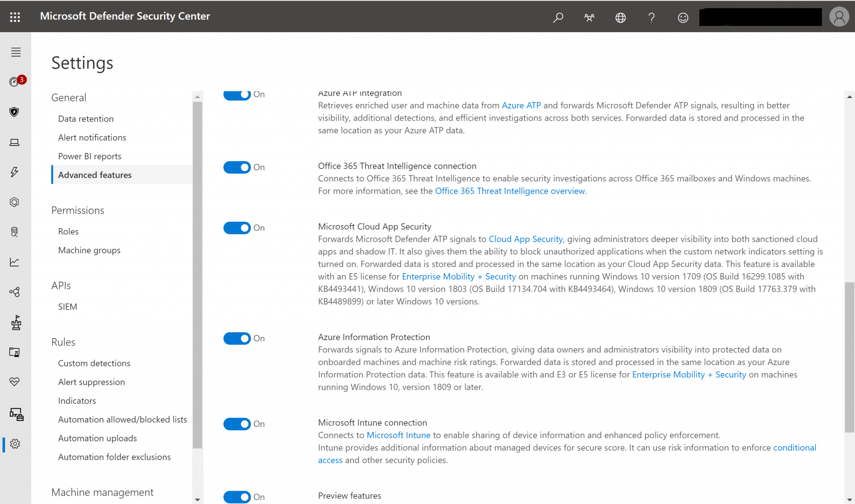Open Alert notifications settings

pyautogui.click(x=92, y=137)
